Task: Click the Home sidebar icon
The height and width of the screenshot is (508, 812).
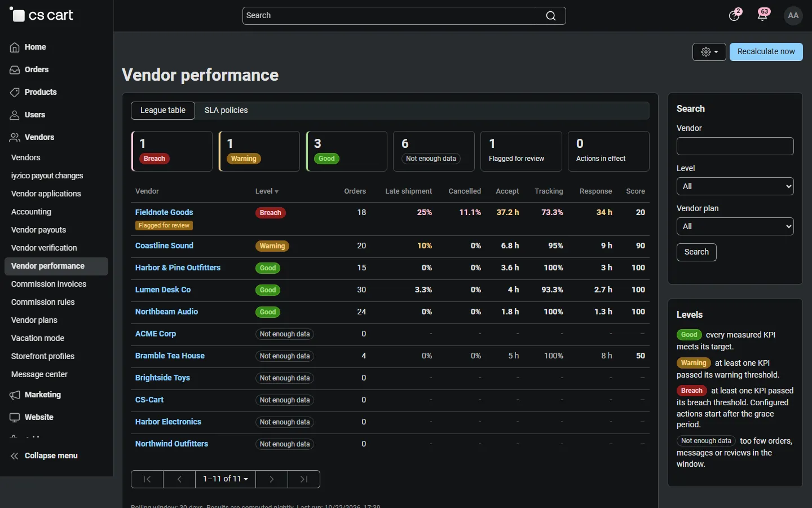Action: pos(15,47)
